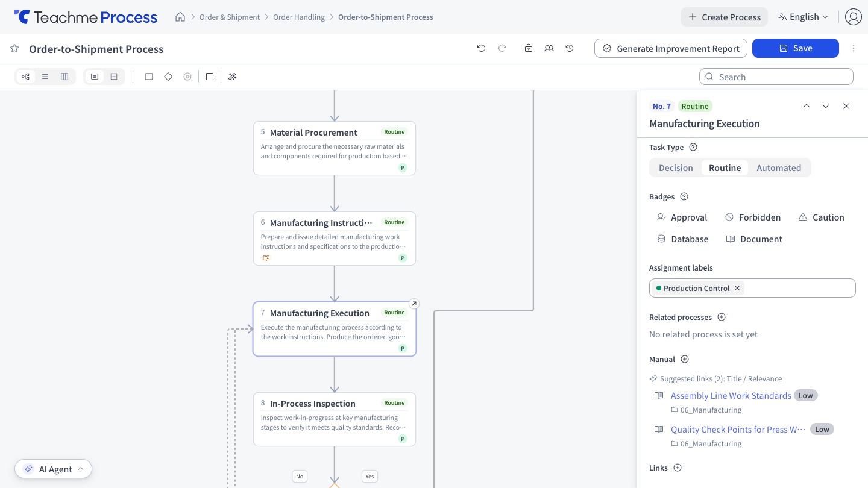Star the Order-to-Shipment Process as favorite
This screenshot has width=868, height=488.
pyautogui.click(x=14, y=49)
